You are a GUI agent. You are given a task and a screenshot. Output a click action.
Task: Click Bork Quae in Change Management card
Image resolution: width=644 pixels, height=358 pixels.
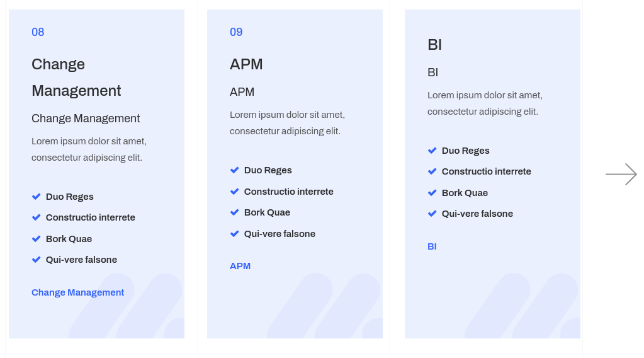coord(69,239)
